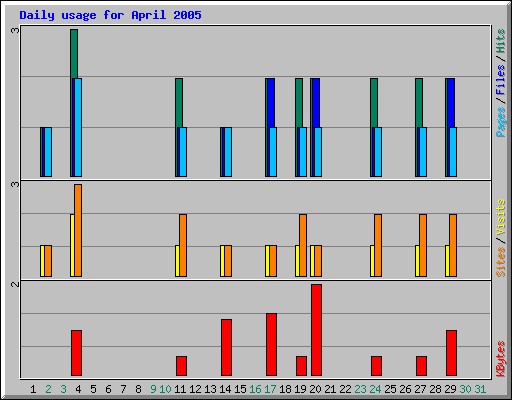This screenshot has width=512, height=400.
Task: Click day label 28 on the axis
Action: pos(435,389)
